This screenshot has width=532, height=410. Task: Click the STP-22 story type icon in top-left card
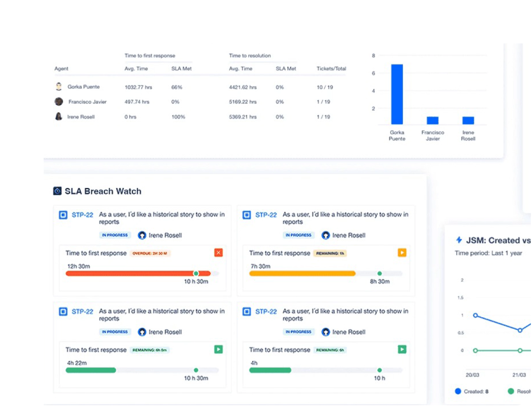click(63, 215)
